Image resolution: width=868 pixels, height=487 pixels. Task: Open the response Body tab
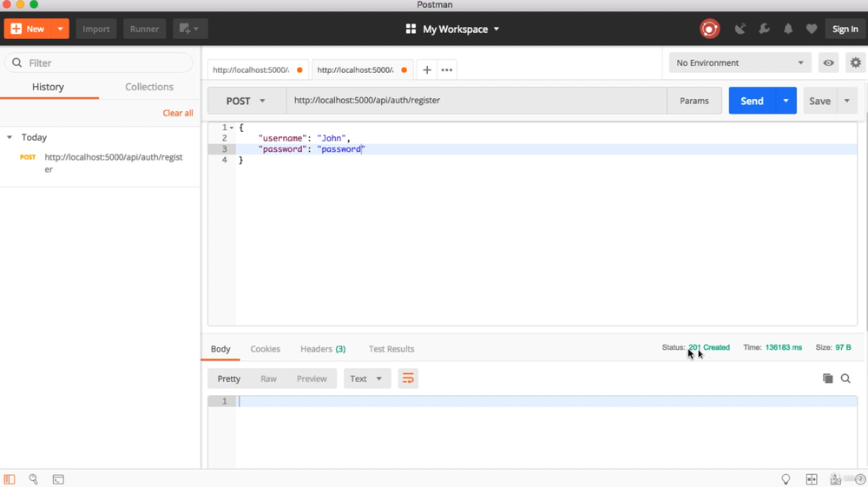click(220, 349)
